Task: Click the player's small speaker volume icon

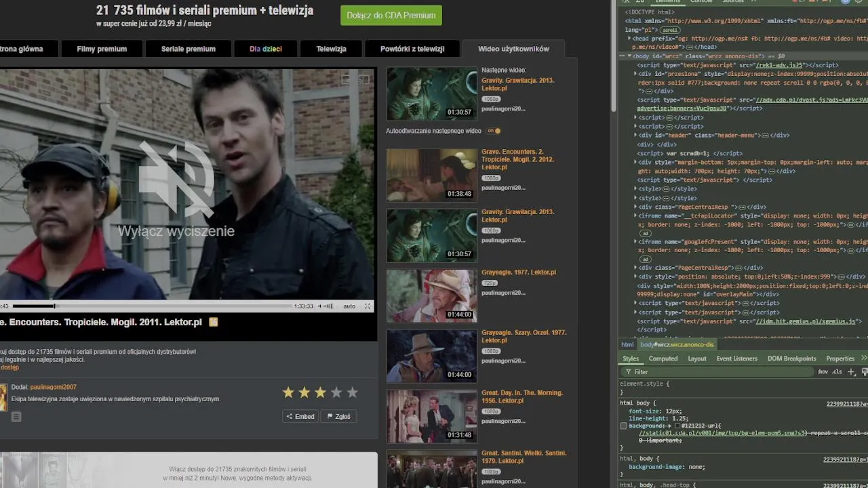Action: tap(321, 306)
